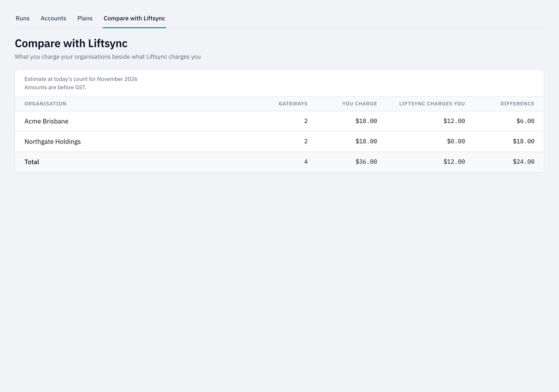
Task: Click the Compare with Liftsync page heading
Action: click(71, 43)
